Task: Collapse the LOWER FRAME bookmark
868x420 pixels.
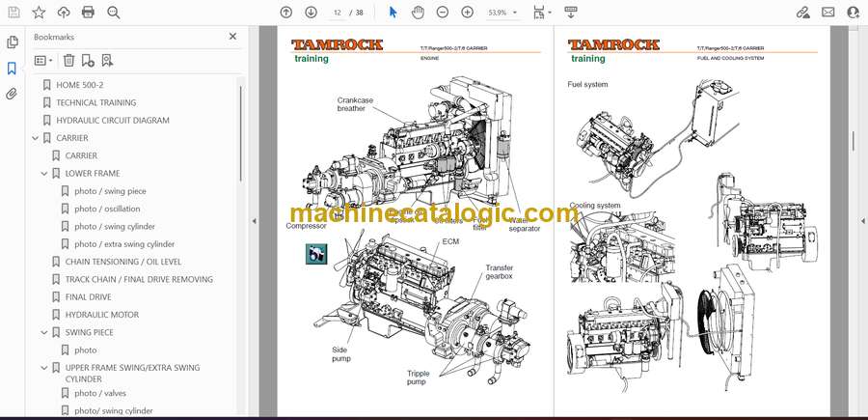Action: click(x=44, y=174)
